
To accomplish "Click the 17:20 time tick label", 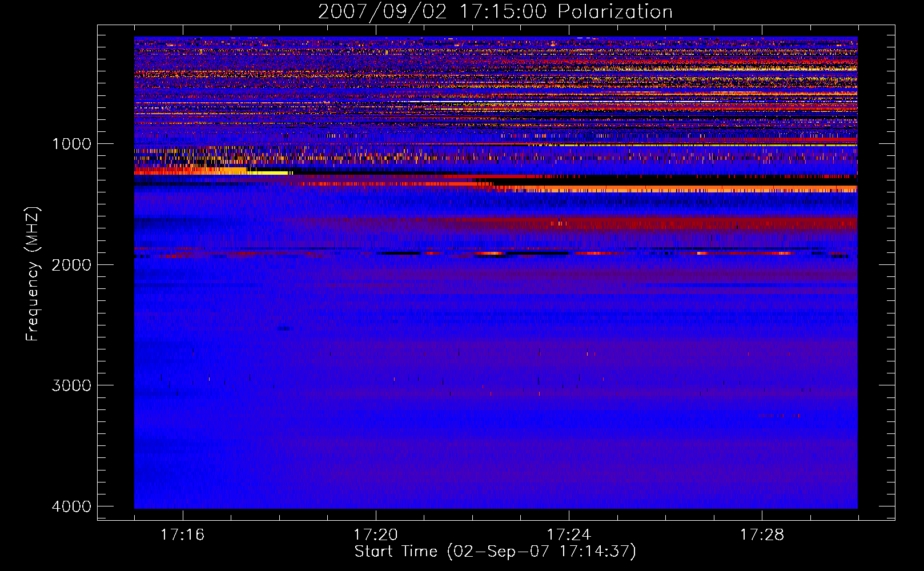I will coord(376,535).
